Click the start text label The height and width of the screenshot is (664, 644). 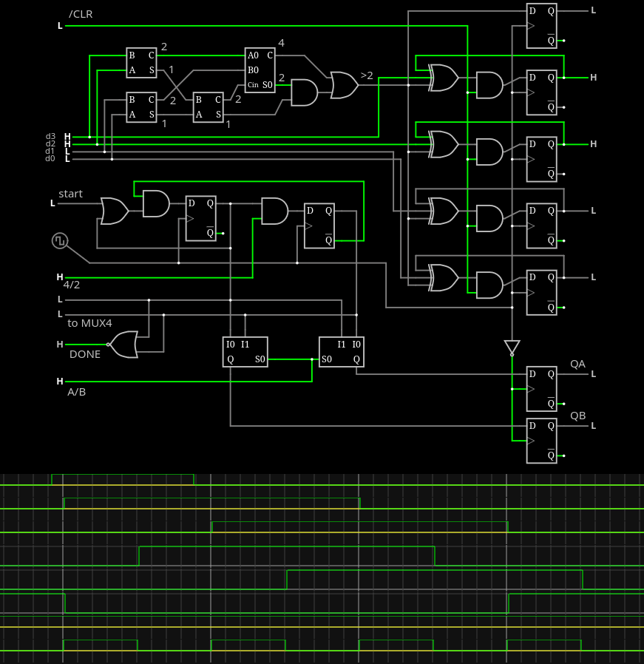[x=70, y=194]
